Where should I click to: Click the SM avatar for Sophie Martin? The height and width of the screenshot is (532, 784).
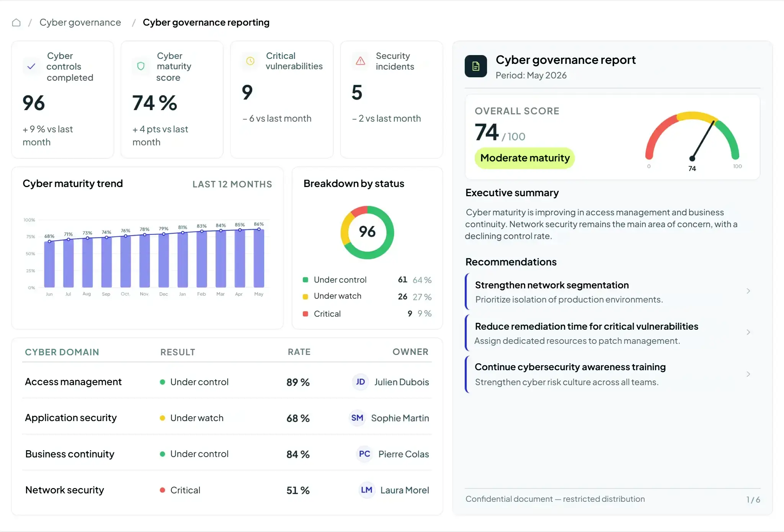pyautogui.click(x=357, y=418)
